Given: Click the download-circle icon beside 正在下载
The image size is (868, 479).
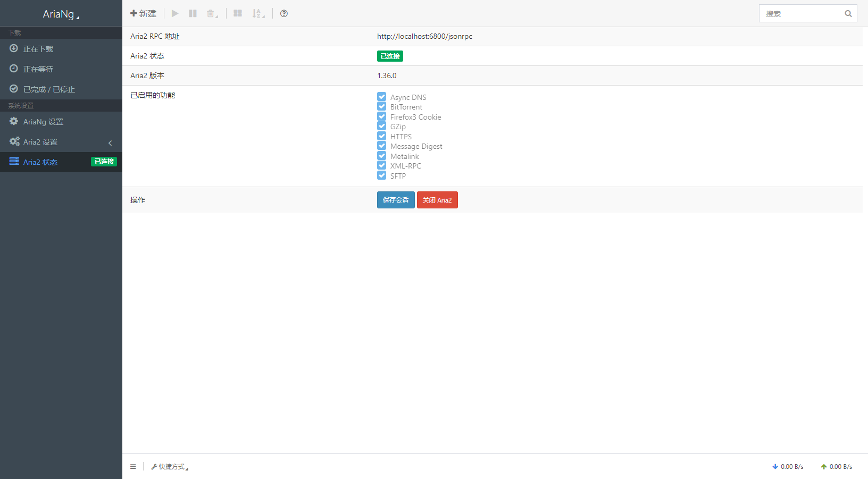Looking at the screenshot, I should (14, 48).
